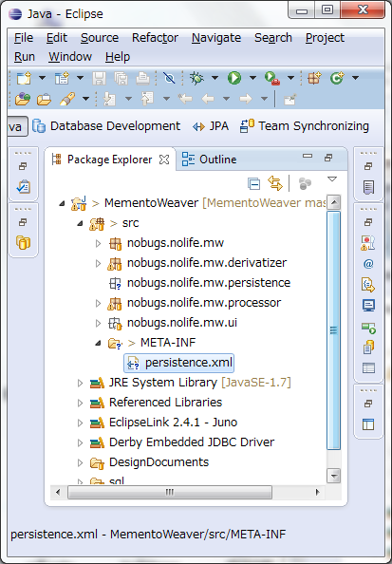Screen dimensions: 392x564
Task: Click the New wizard toolbar icon
Action: tap(24, 78)
